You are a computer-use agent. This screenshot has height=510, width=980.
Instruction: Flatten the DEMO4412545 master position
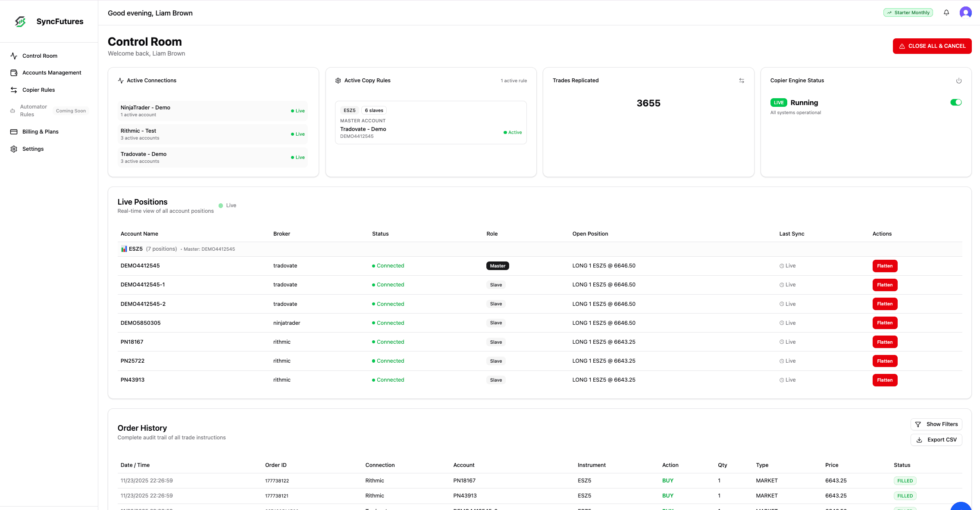[885, 266]
